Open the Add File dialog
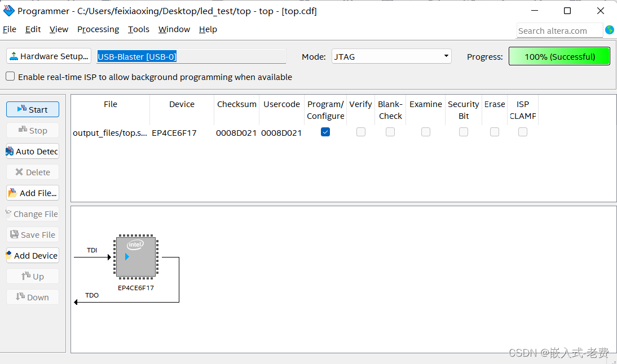Screen dimensions: 617x364 (x=33, y=193)
